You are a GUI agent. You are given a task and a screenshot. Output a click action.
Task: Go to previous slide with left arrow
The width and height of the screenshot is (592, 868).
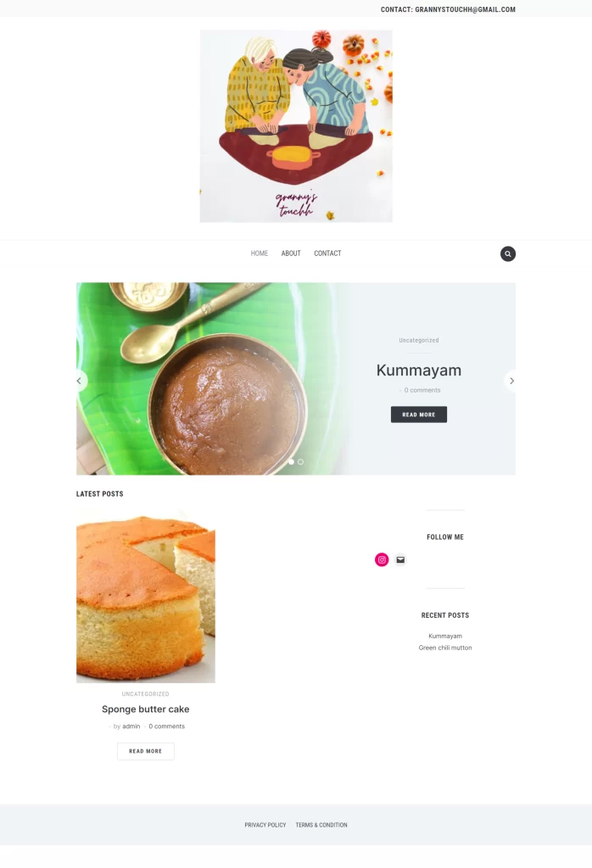coord(80,381)
